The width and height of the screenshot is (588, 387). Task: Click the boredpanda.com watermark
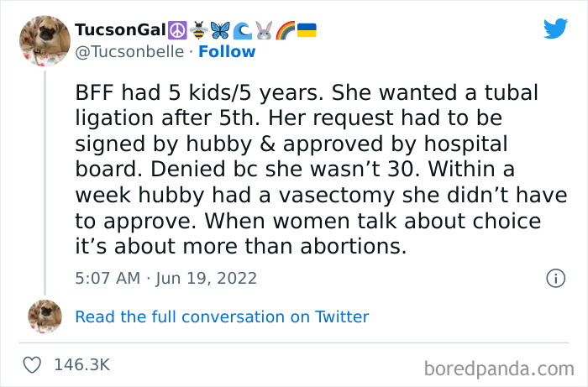(x=499, y=368)
